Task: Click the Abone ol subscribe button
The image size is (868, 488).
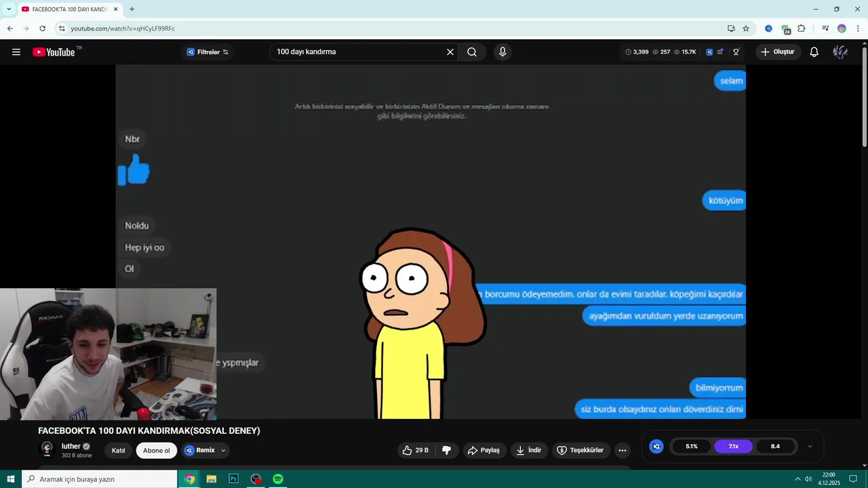Action: point(157,451)
